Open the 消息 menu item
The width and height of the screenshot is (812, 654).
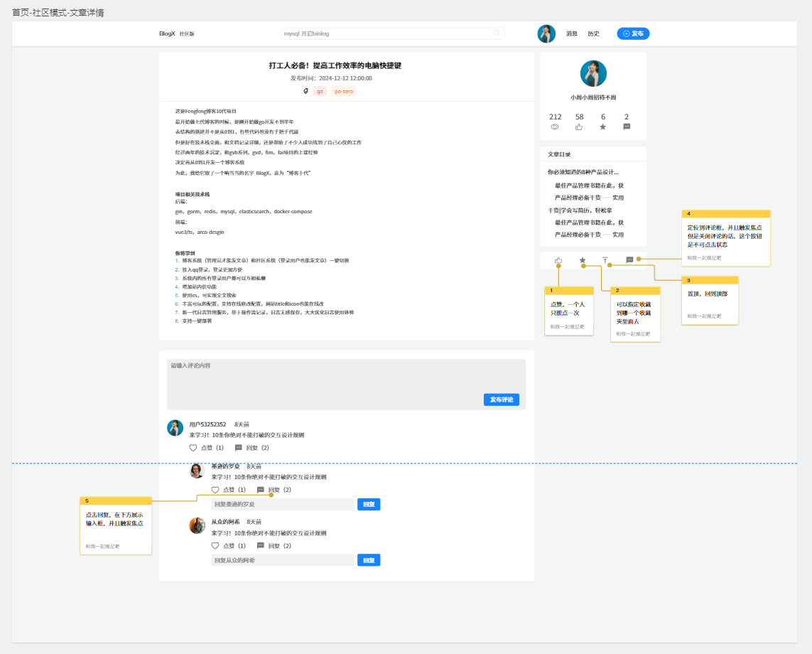coord(572,33)
